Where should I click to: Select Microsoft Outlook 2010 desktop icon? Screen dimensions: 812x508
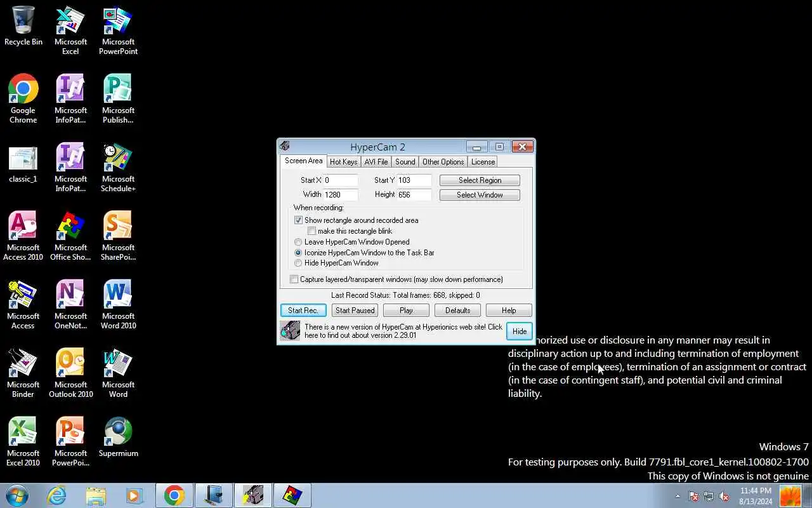pos(70,373)
